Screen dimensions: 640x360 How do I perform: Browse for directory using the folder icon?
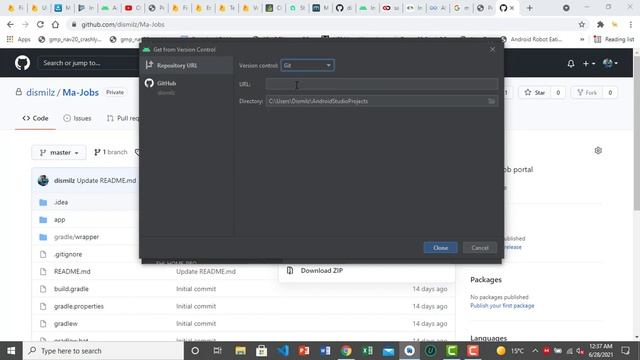point(491,101)
